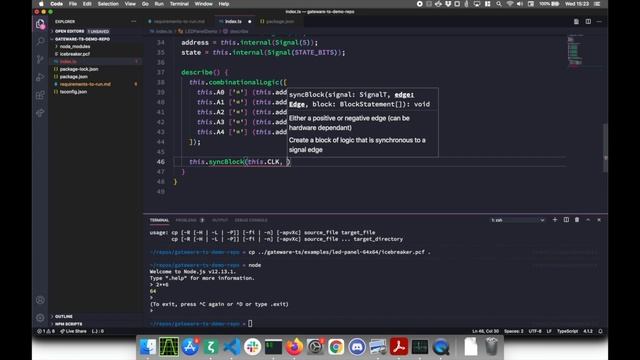Screen dimensions: 640x360
Task: Maximize the terminal panel with chevron up
Action: click(x=588, y=220)
